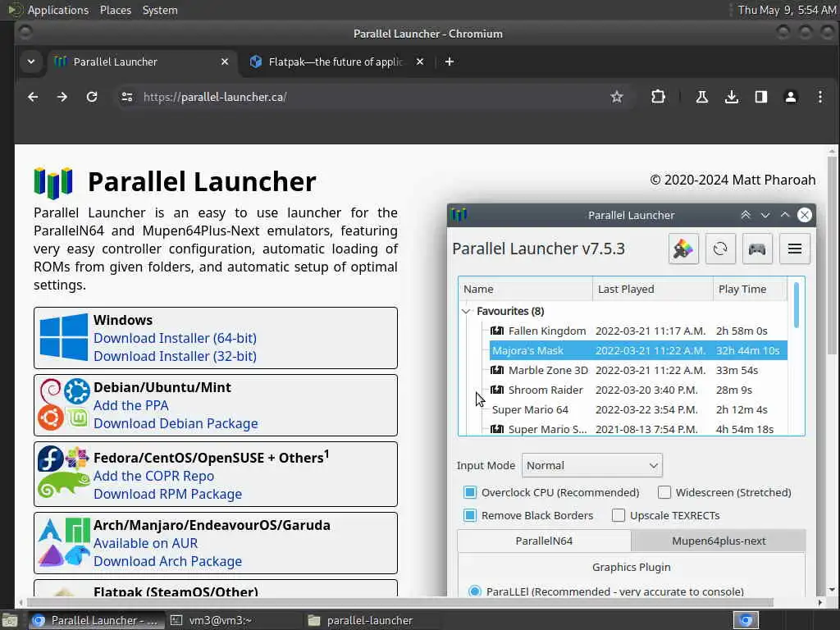The height and width of the screenshot is (630, 840).
Task: Select the Fallen Kingdom ROM row
Action: click(x=638, y=331)
